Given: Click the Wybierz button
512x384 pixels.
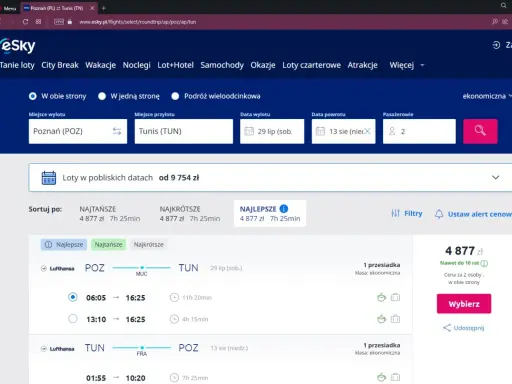Looking at the screenshot, I should [x=464, y=304].
